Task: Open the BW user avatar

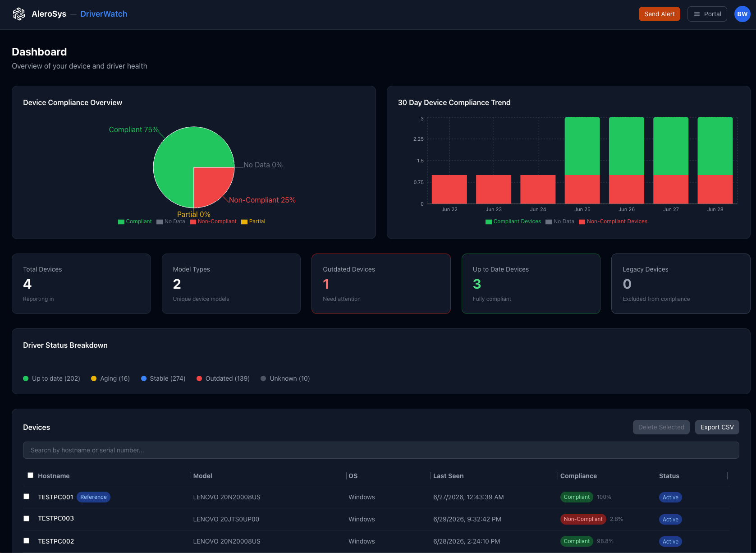Action: pos(742,14)
